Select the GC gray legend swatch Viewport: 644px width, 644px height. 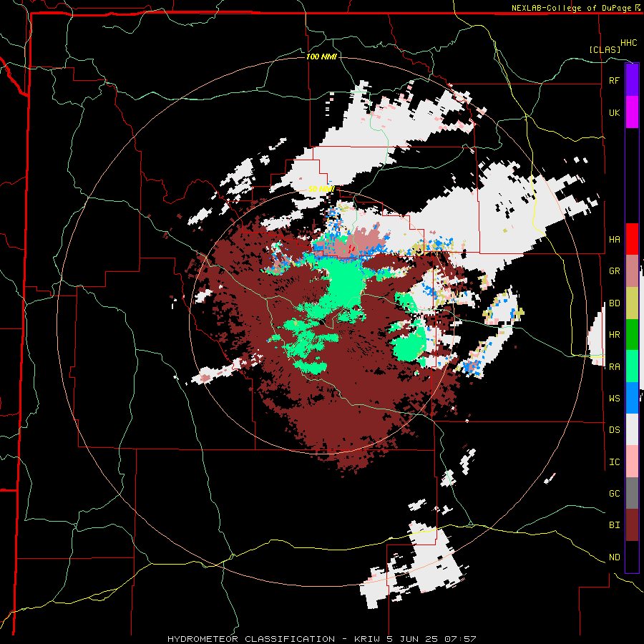[x=632, y=493]
